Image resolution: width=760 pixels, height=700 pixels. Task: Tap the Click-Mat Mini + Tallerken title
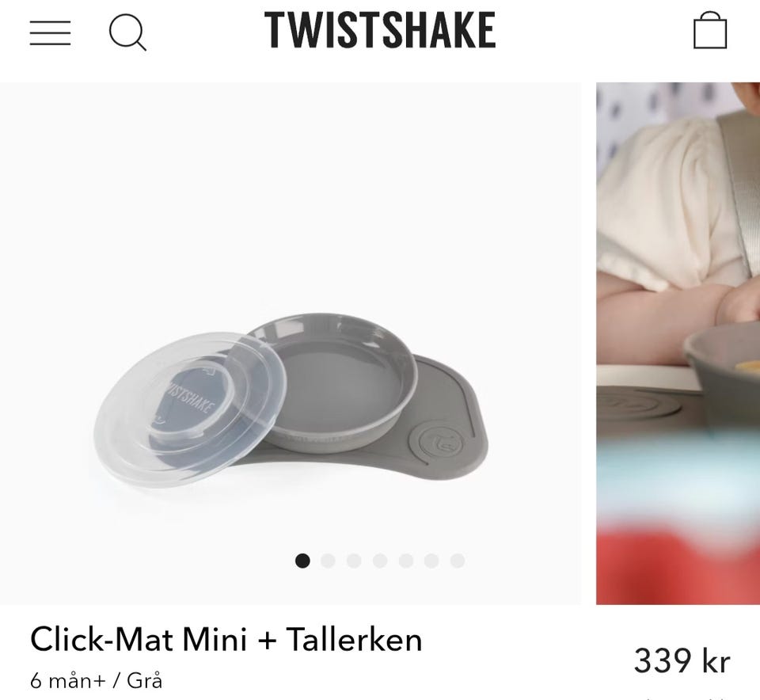coord(226,639)
